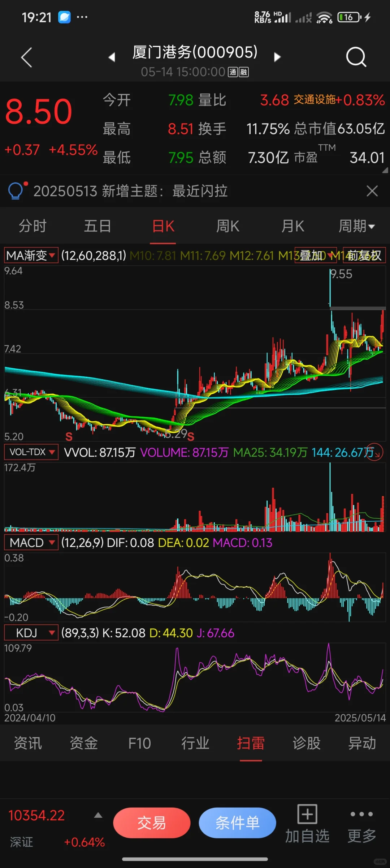Tap the blue 条件单 button

click(x=237, y=823)
